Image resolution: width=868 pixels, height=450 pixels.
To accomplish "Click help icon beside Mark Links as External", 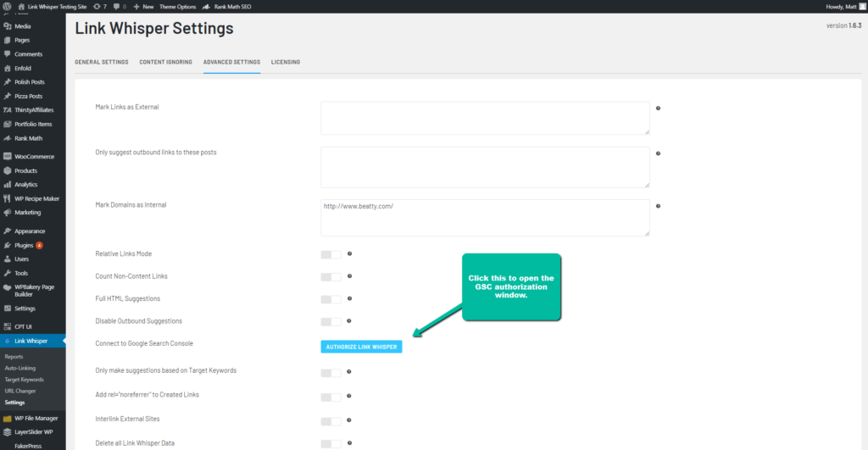I will pyautogui.click(x=658, y=108).
